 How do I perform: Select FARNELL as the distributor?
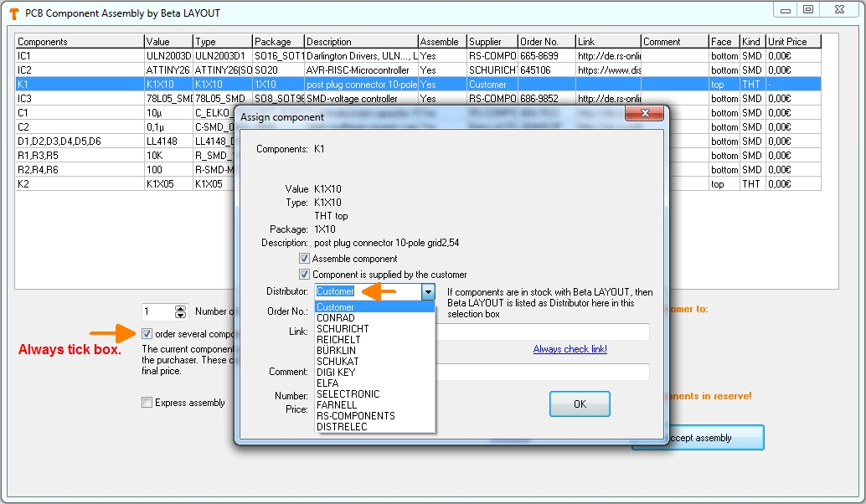[x=336, y=405]
